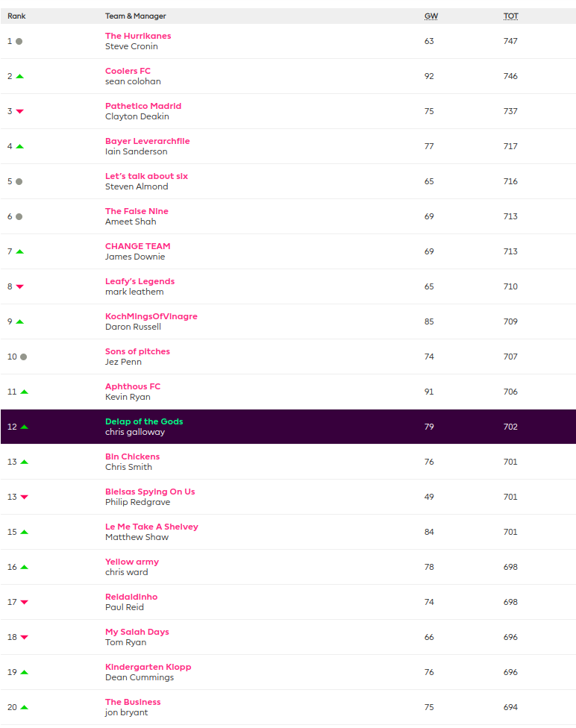The height and width of the screenshot is (728, 576).
Task: Open Le Me Take A Shelvey team
Action: click(151, 527)
